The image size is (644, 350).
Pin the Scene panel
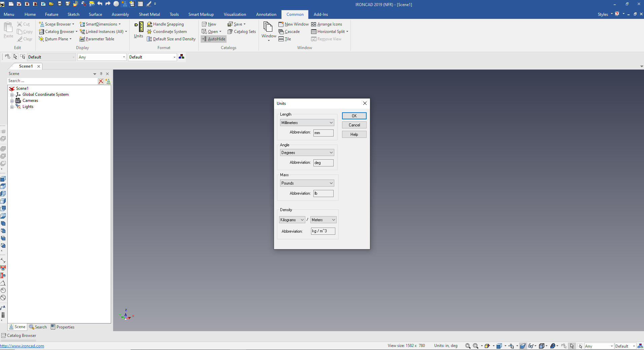pyautogui.click(x=101, y=74)
